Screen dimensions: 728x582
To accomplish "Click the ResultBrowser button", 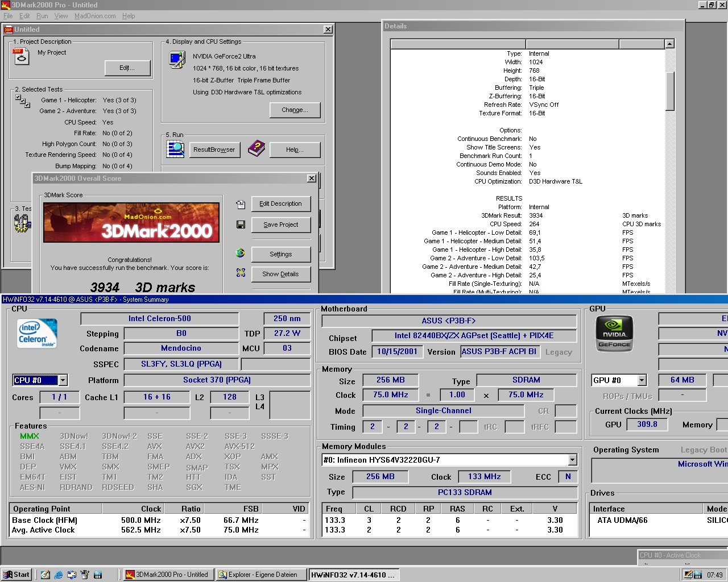I will pos(214,150).
